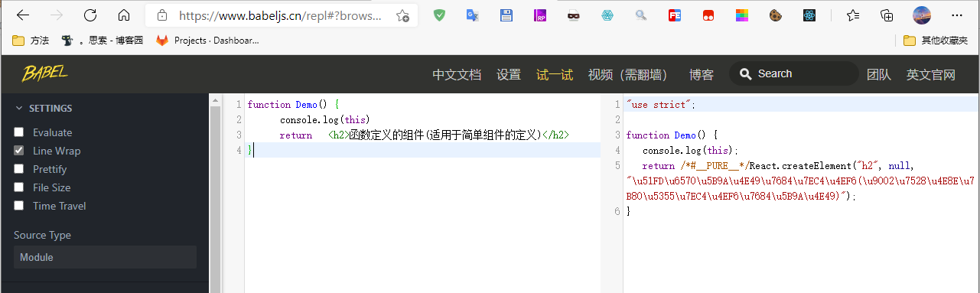Click the red two-dot extension icon

(708, 15)
